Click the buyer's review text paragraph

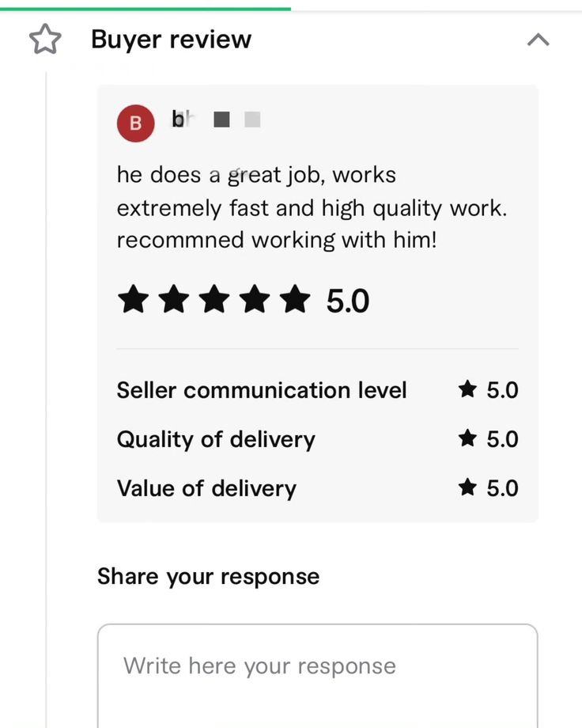312,207
